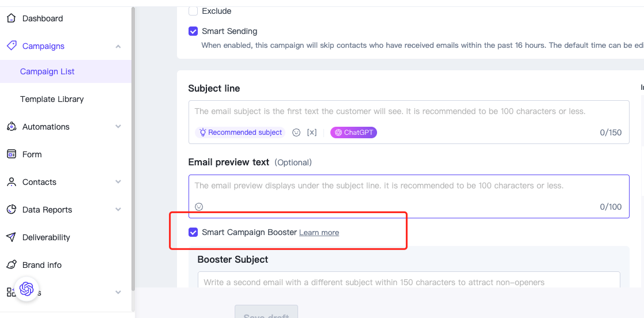Collapse the Campaigns menu chevron
The image size is (644, 318).
118,46
